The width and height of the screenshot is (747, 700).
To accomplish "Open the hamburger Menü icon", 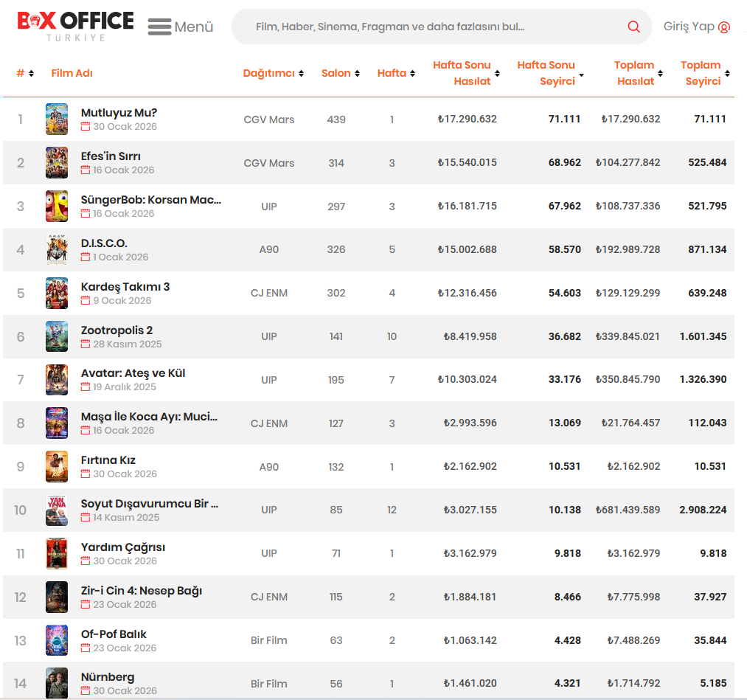I will coord(159,27).
